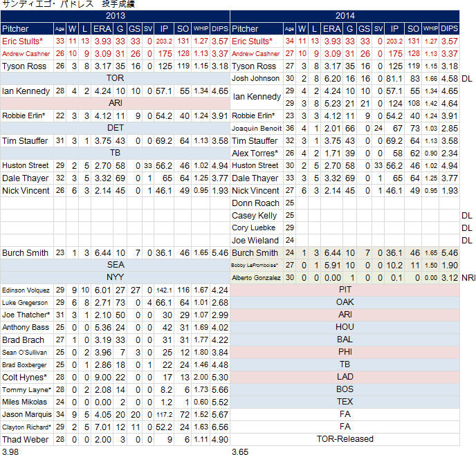
Task: Click the DL label beside Josh Johnson
Action: (467, 79)
